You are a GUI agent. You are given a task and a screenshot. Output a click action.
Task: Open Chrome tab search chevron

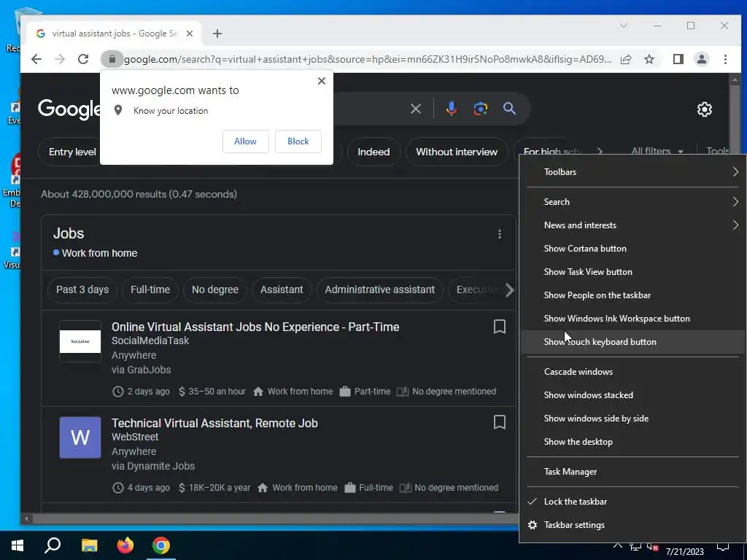click(623, 26)
